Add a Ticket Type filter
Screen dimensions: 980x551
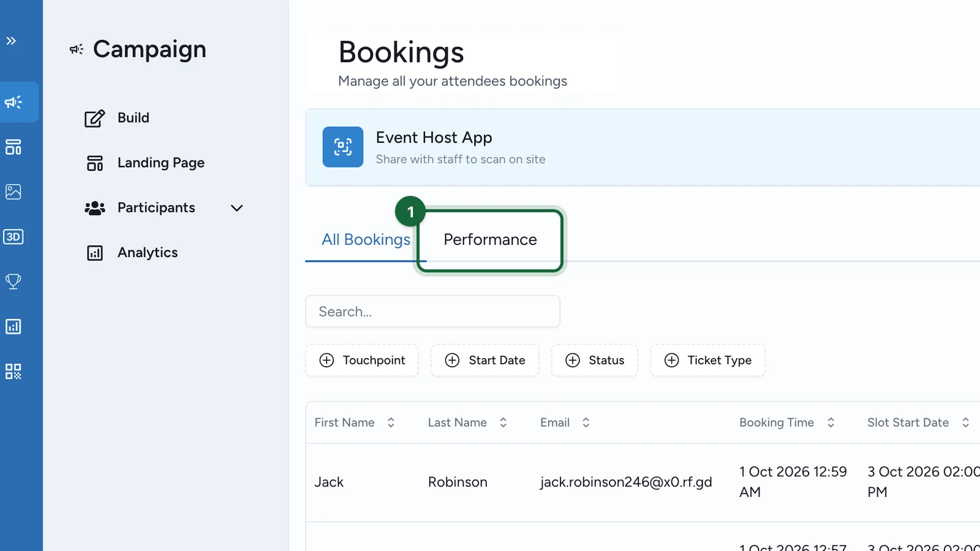(x=707, y=361)
